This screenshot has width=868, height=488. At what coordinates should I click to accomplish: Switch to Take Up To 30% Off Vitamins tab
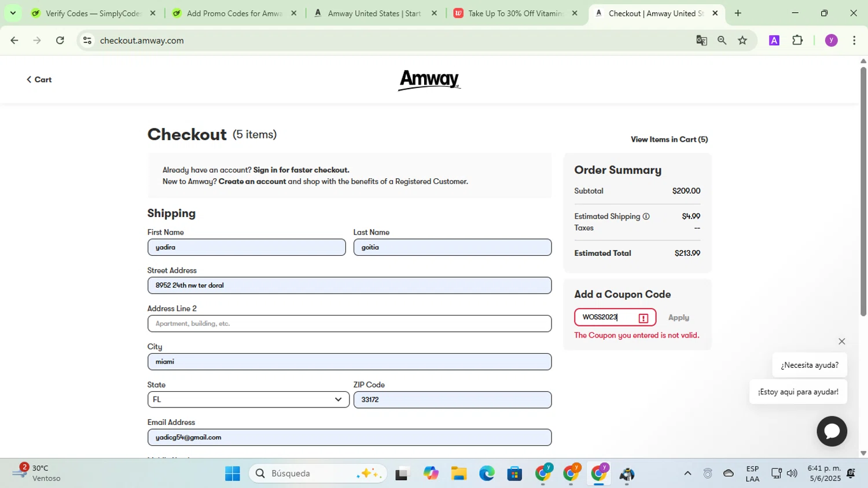pyautogui.click(x=515, y=13)
